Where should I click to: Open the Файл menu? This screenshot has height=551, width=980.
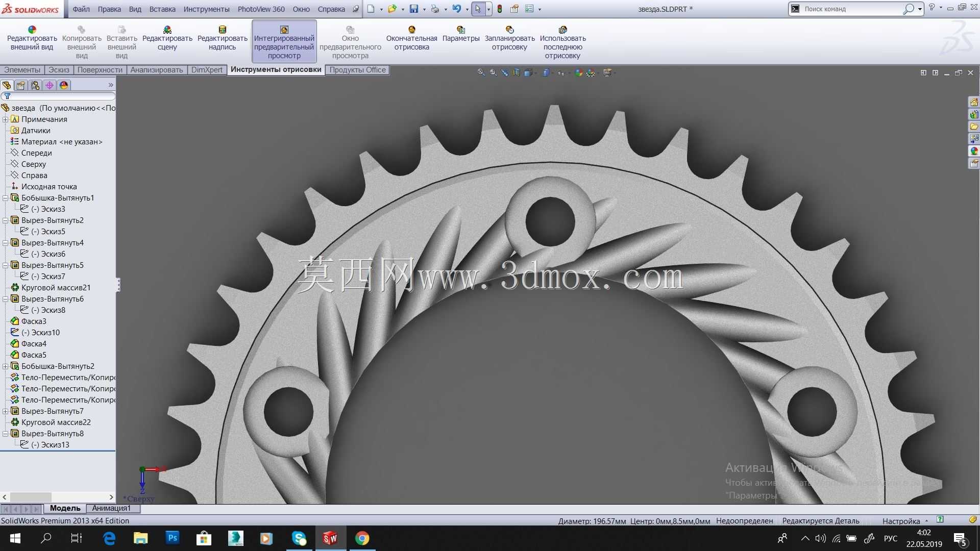pos(81,9)
